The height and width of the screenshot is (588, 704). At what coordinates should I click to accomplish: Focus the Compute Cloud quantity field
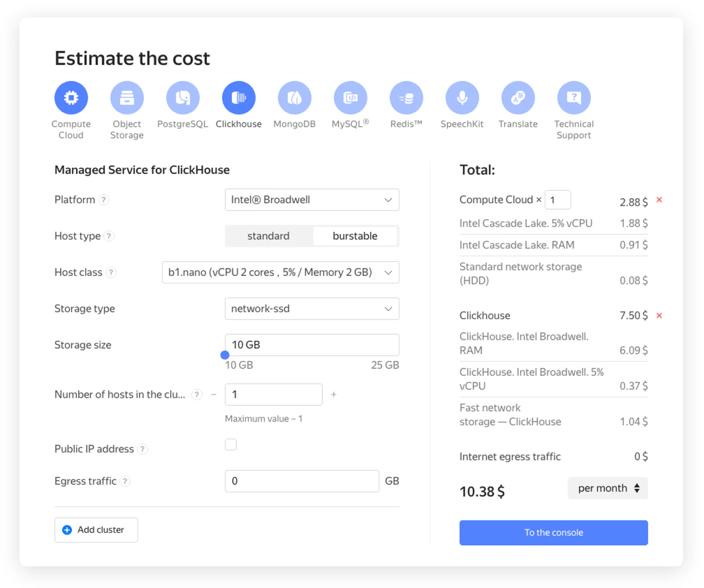click(x=557, y=200)
